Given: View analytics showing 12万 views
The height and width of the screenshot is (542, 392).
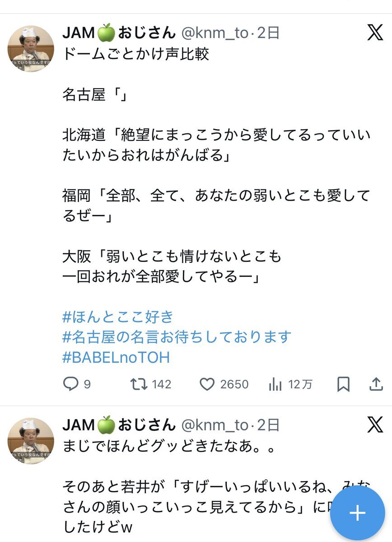Looking at the screenshot, I should point(275,384).
